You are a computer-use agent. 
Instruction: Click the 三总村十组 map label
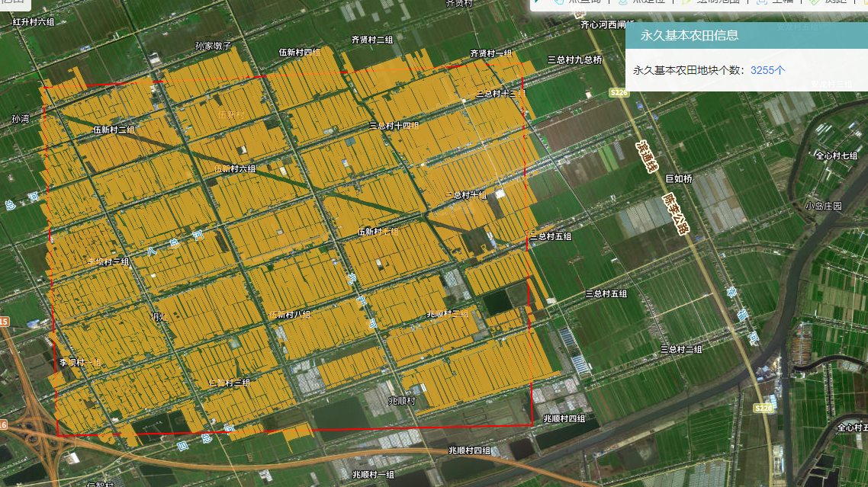466,195
